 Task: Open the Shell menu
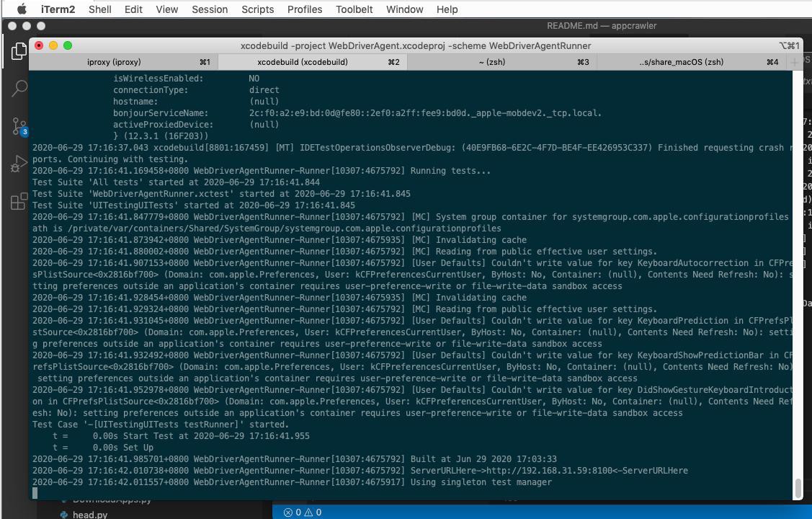pos(100,9)
